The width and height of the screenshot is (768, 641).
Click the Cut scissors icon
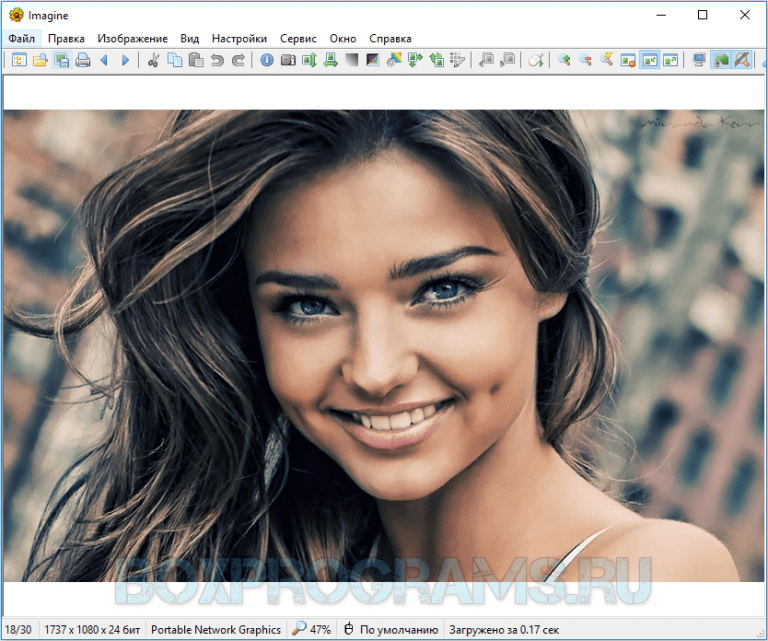[153, 61]
